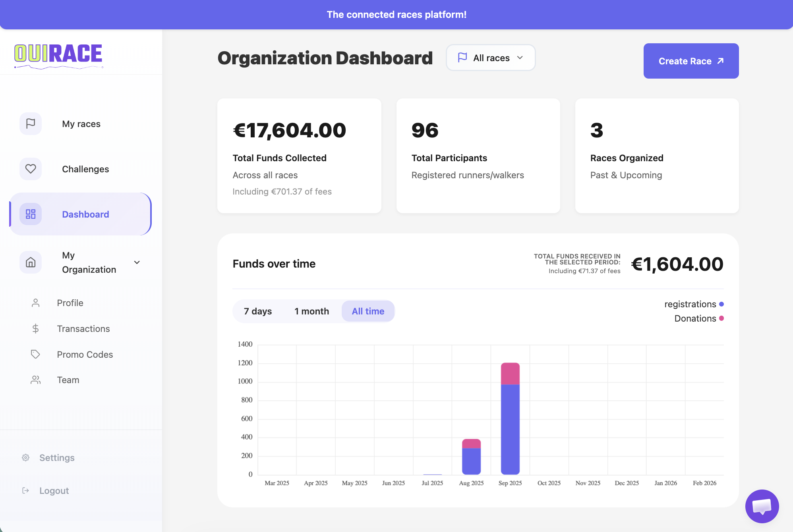Collapse My Organization with its chevron
The height and width of the screenshot is (532, 793).
click(137, 262)
